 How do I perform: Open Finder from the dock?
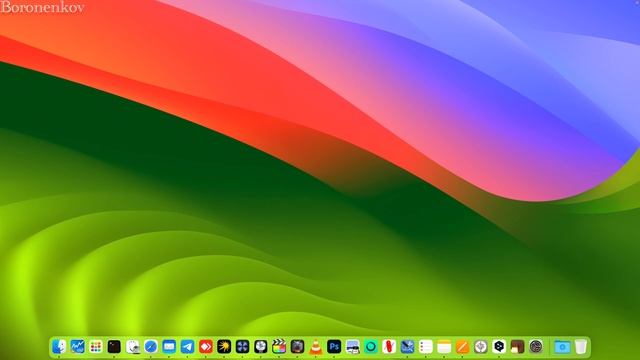pos(59,347)
